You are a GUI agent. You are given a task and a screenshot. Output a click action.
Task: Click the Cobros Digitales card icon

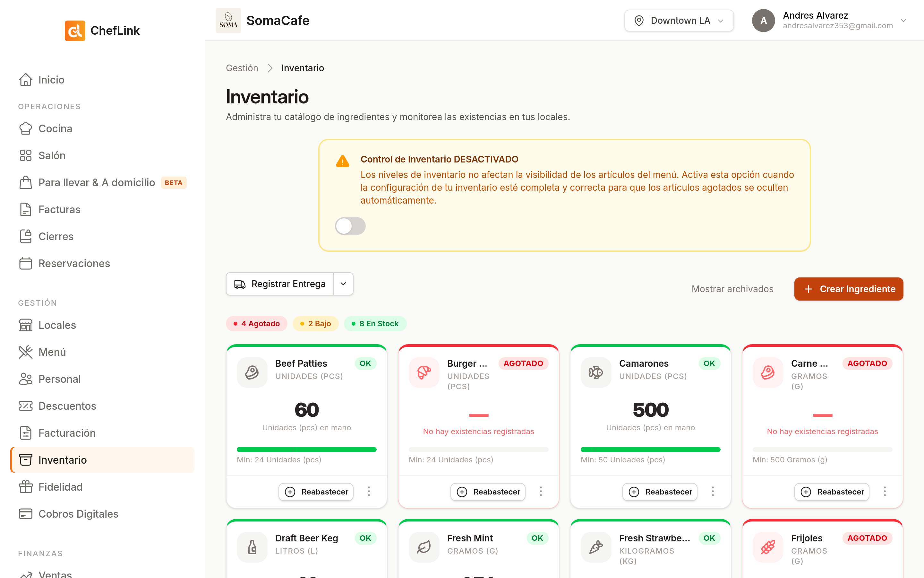[26, 514]
